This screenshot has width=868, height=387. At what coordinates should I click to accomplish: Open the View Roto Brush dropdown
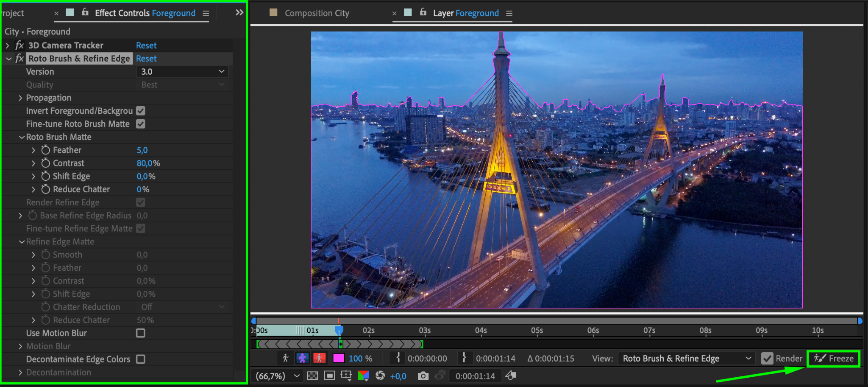pyautogui.click(x=686, y=359)
